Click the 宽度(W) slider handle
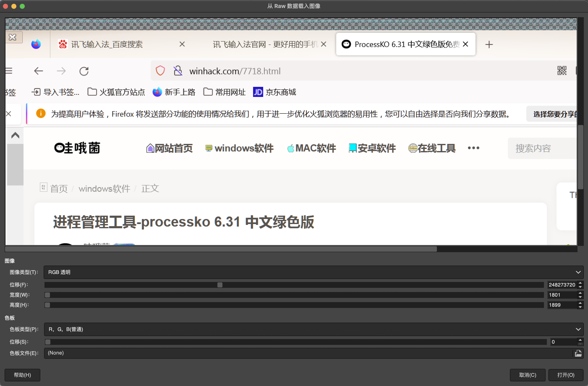588x386 pixels. (x=47, y=295)
